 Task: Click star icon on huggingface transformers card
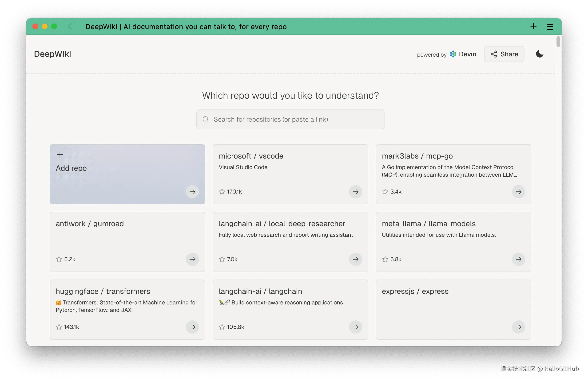pyautogui.click(x=59, y=327)
